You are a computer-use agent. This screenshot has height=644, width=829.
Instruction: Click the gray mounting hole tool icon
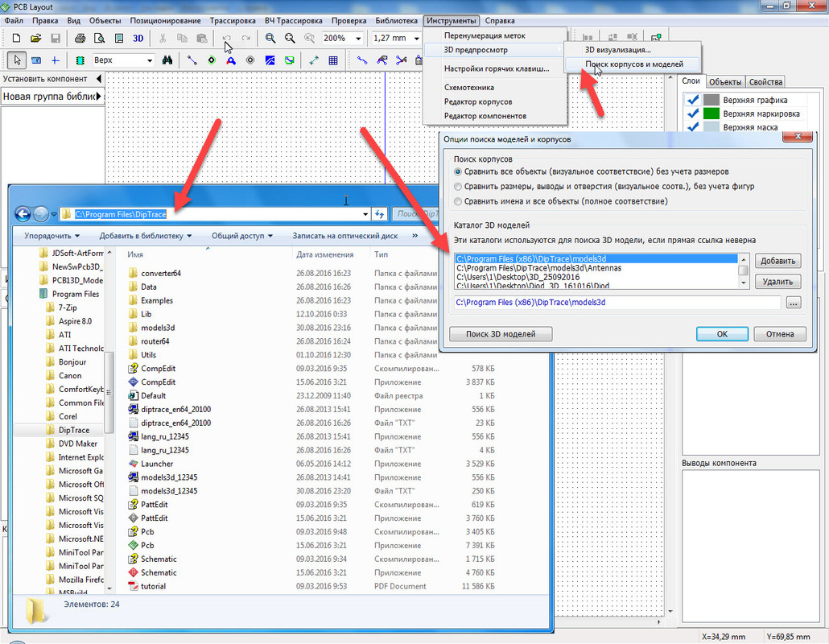(250, 60)
